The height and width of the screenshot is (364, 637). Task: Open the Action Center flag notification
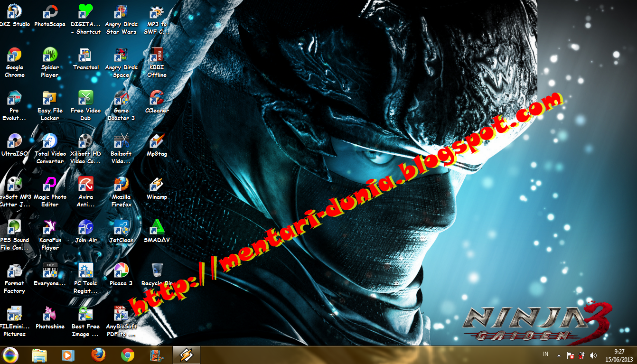(569, 355)
